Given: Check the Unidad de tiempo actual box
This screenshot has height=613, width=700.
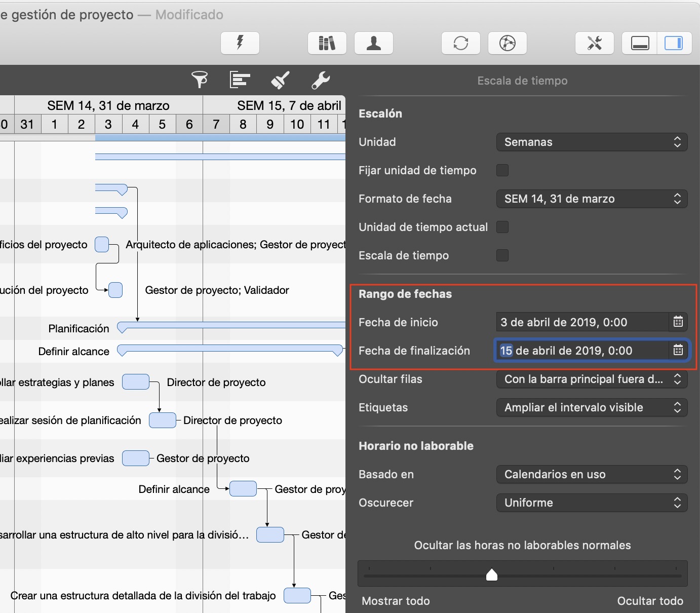Looking at the screenshot, I should (x=502, y=227).
